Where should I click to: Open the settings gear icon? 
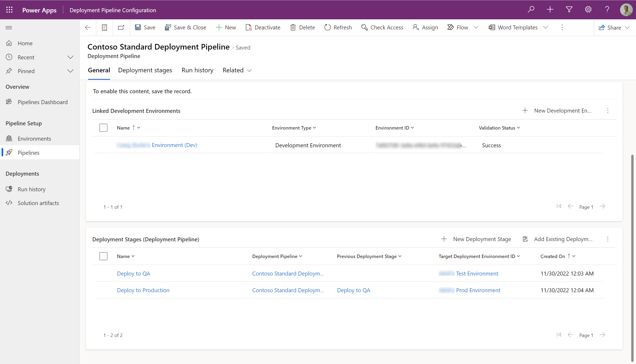588,10
